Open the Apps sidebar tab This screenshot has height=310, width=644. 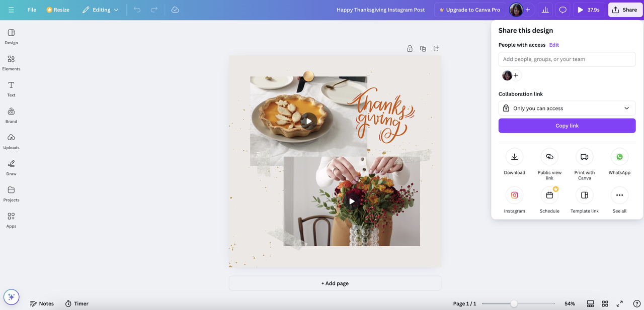coord(11,220)
